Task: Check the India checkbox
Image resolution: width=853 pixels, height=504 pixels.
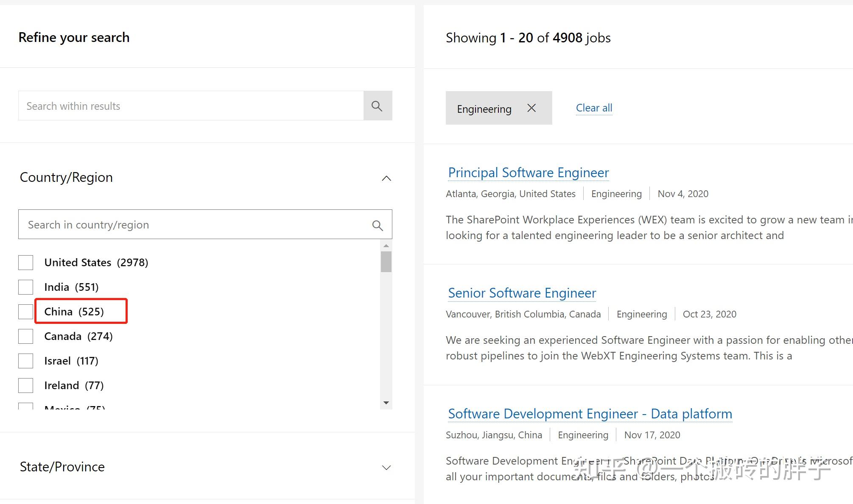Action: [x=26, y=287]
